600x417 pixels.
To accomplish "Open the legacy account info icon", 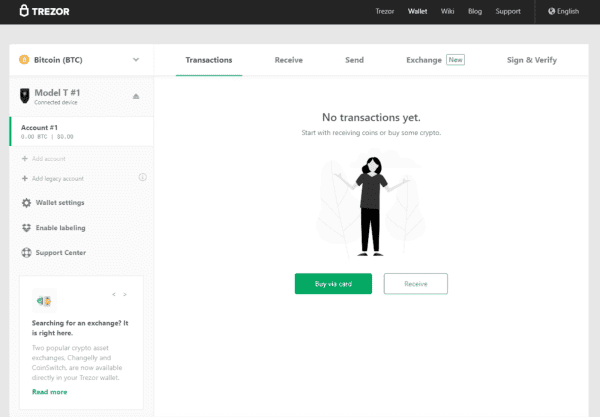I will point(142,177).
